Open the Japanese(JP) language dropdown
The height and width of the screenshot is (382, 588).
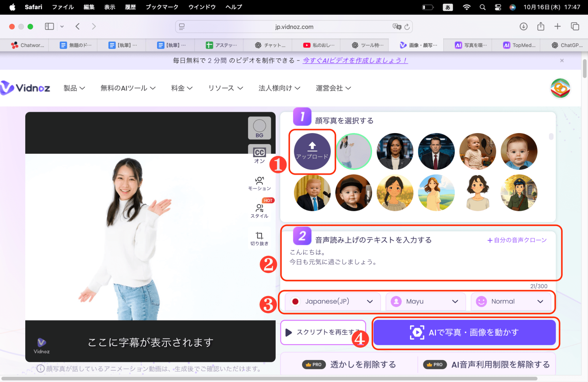(x=332, y=301)
